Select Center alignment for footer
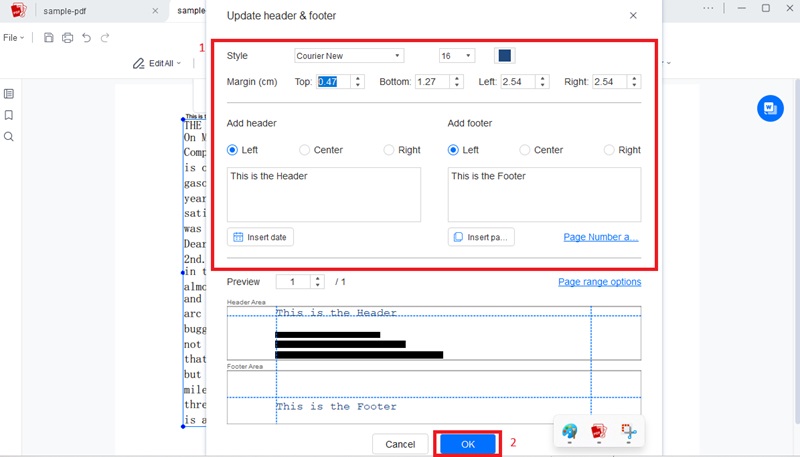The image size is (800, 457). point(524,150)
